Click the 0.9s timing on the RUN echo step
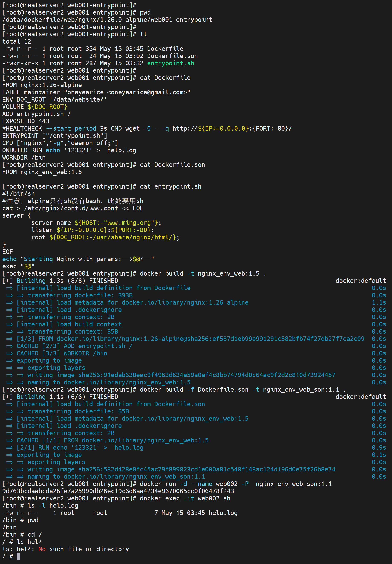The image size is (392, 564). (x=379, y=448)
